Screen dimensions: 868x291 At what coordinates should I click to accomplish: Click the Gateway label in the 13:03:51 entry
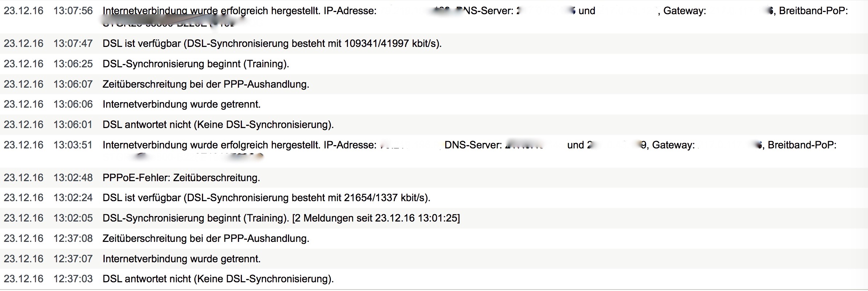673,145
